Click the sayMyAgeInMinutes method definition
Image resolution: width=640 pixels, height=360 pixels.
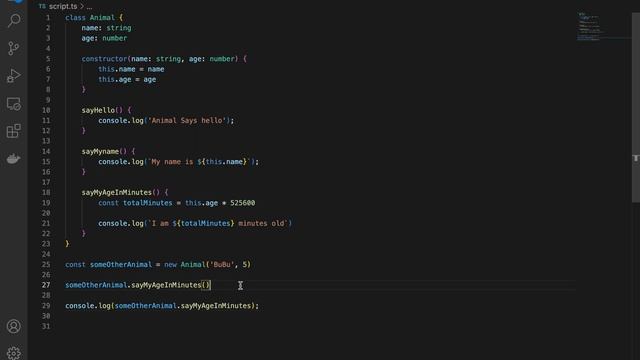(116, 192)
